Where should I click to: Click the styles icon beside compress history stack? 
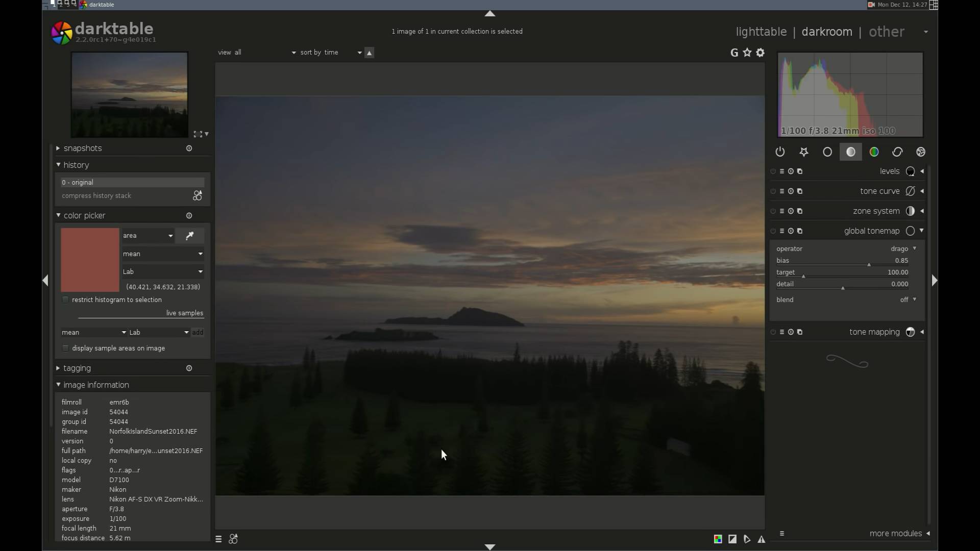click(197, 196)
